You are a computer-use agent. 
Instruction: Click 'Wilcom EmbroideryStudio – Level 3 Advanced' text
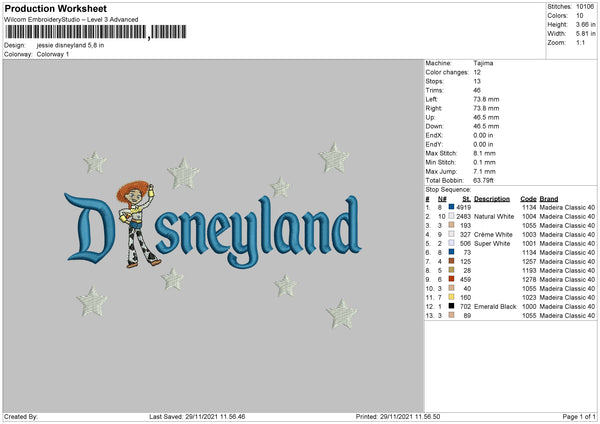click(x=71, y=20)
